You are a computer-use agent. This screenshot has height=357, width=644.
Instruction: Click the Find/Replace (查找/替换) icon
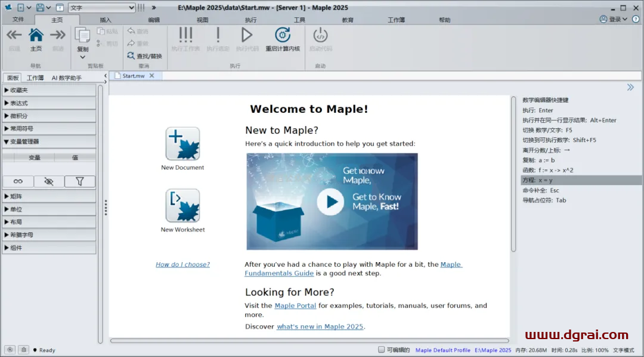pos(131,56)
